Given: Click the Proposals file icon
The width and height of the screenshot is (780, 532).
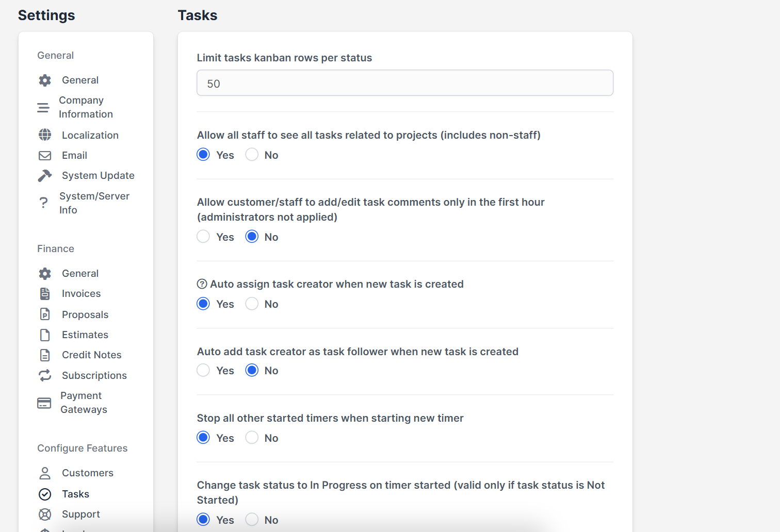Looking at the screenshot, I should click(x=45, y=314).
